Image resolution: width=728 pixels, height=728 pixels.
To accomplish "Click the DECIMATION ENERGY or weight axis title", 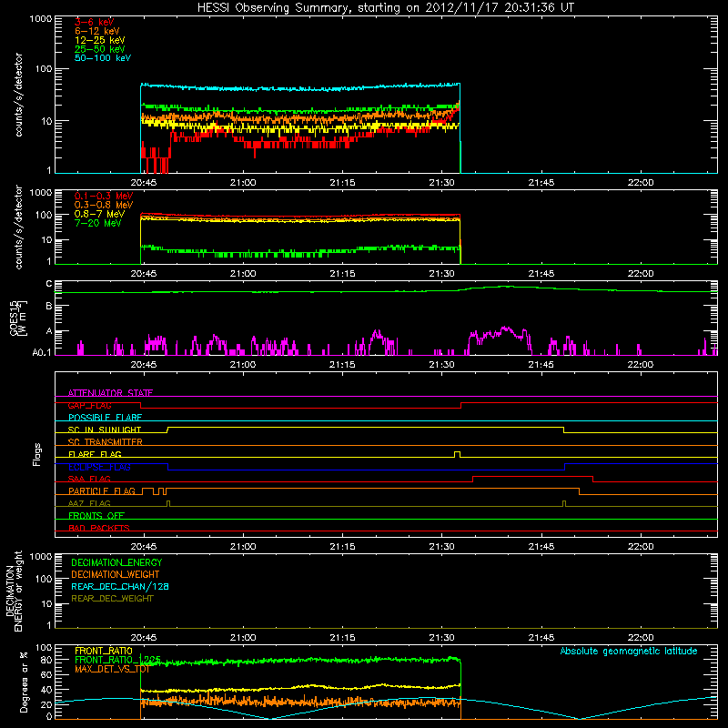I will (x=14, y=591).
